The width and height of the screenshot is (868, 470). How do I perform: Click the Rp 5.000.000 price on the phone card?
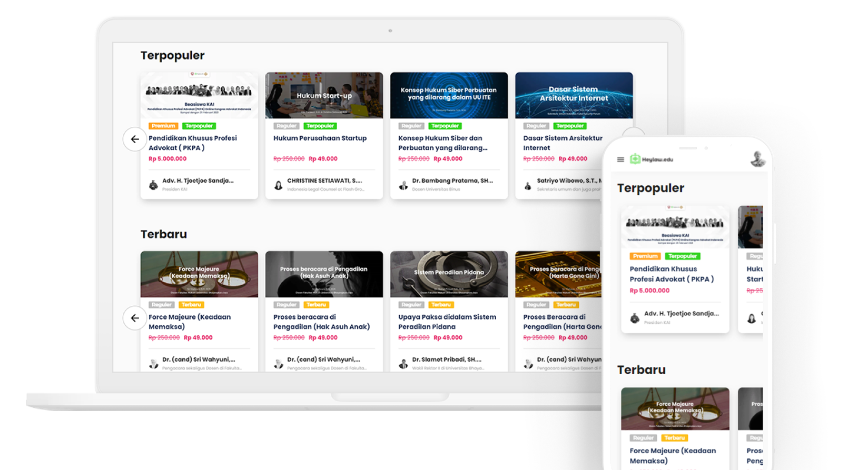click(649, 291)
